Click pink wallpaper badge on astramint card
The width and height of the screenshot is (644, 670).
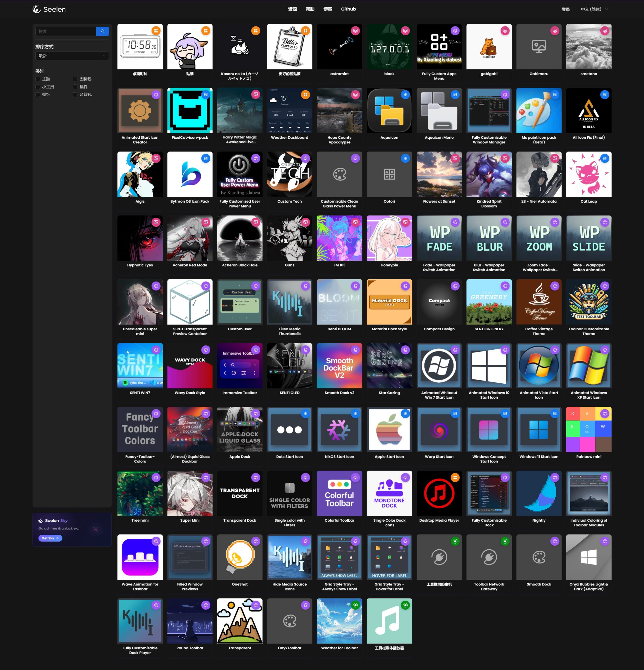click(356, 31)
